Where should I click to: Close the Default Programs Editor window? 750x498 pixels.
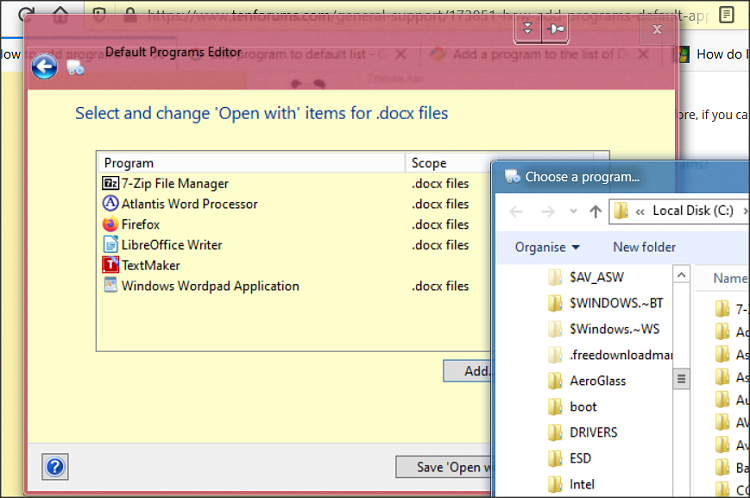[x=657, y=29]
